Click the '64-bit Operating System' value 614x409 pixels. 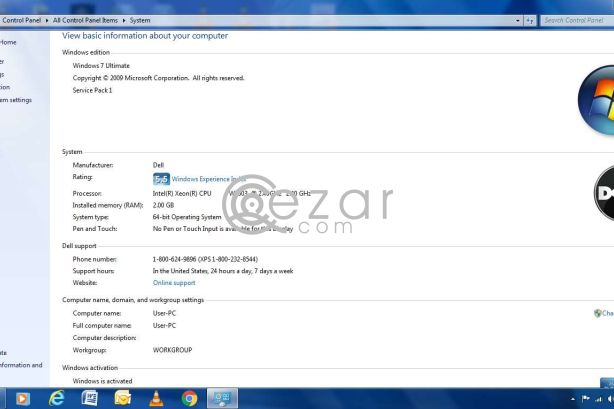(x=187, y=217)
